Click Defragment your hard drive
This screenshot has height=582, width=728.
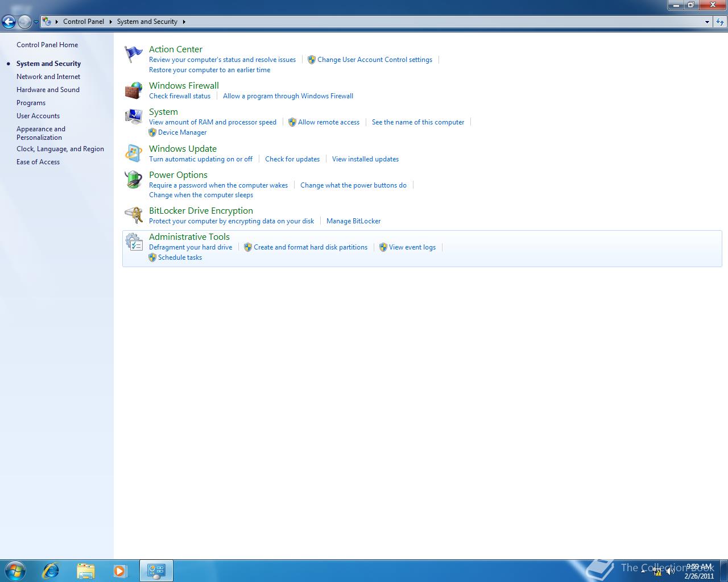click(191, 247)
